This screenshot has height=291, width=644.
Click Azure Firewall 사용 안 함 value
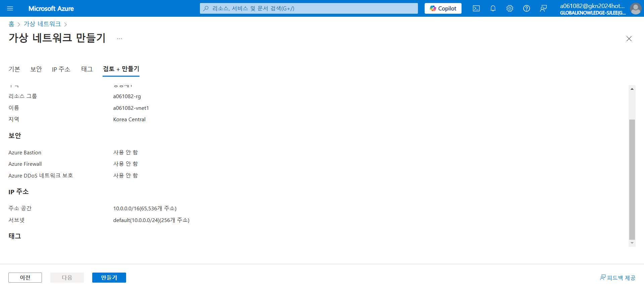(x=126, y=164)
